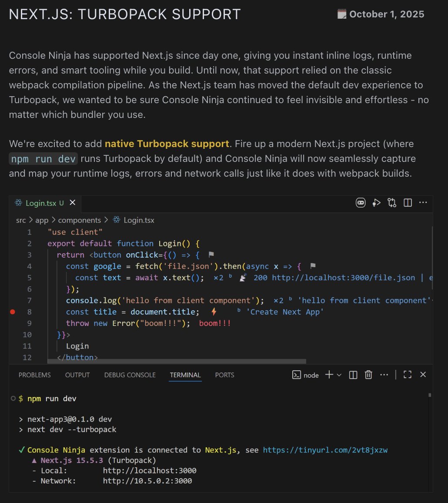Select the Login.tsx editor tab
The height and width of the screenshot is (503, 448).
click(x=45, y=203)
